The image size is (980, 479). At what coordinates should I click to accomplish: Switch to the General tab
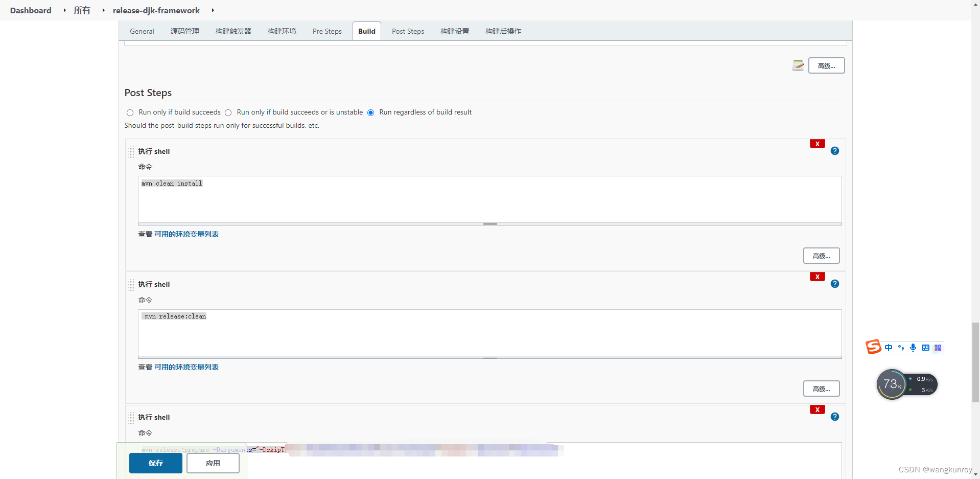142,31
